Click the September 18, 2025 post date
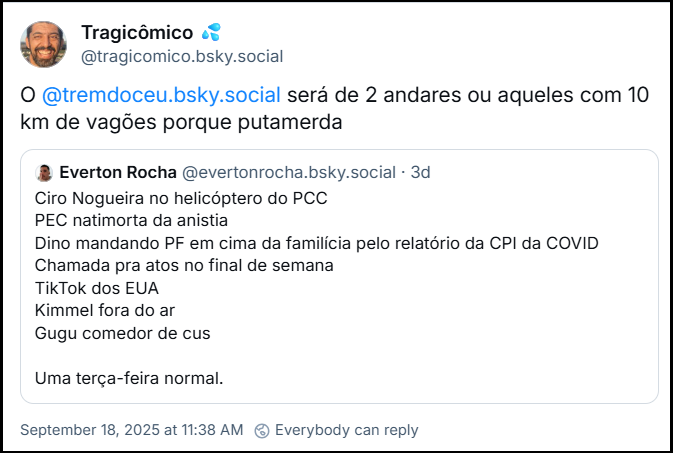This screenshot has height=453, width=673. coord(131,431)
